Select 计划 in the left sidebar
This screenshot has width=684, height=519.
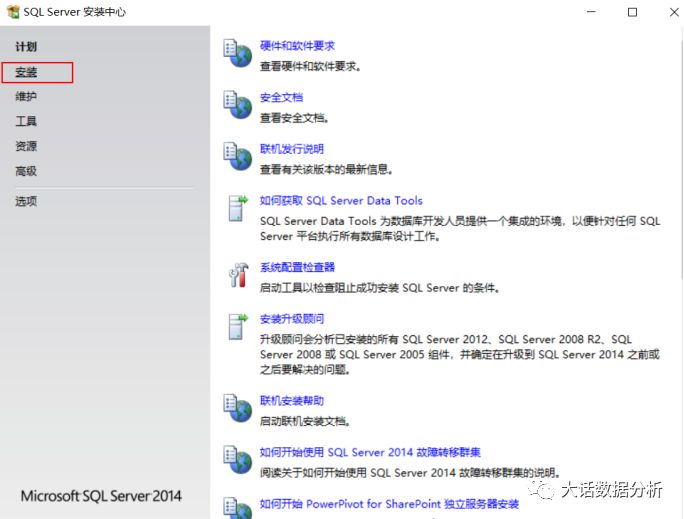pyautogui.click(x=26, y=47)
